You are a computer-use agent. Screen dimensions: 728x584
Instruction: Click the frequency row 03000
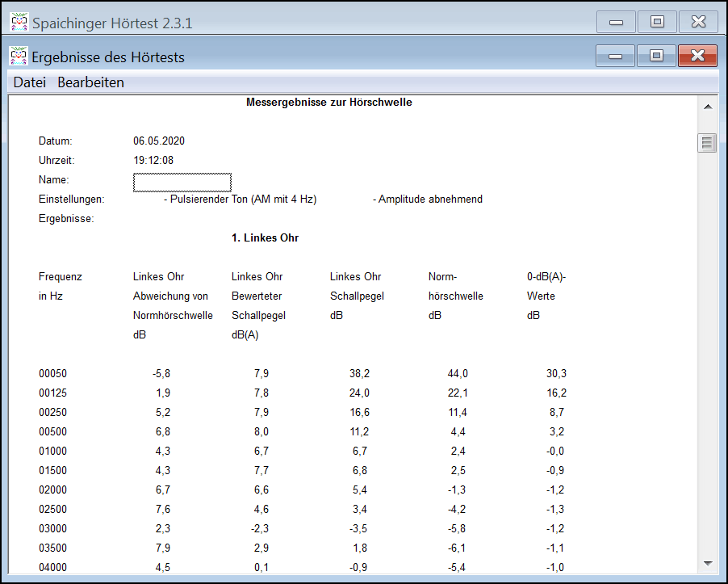point(53,529)
